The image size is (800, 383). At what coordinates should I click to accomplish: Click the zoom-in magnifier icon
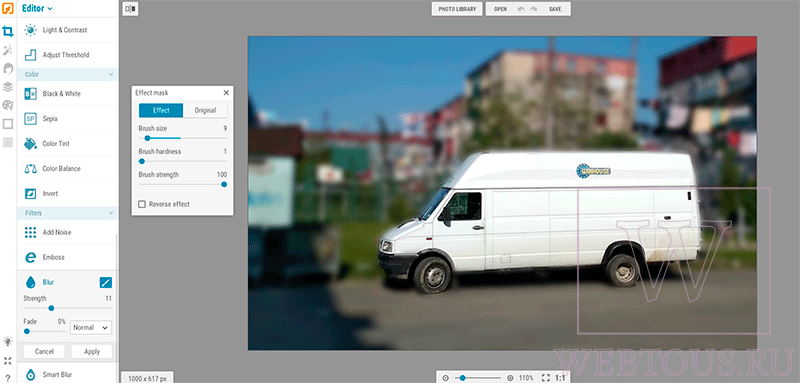tap(510, 378)
